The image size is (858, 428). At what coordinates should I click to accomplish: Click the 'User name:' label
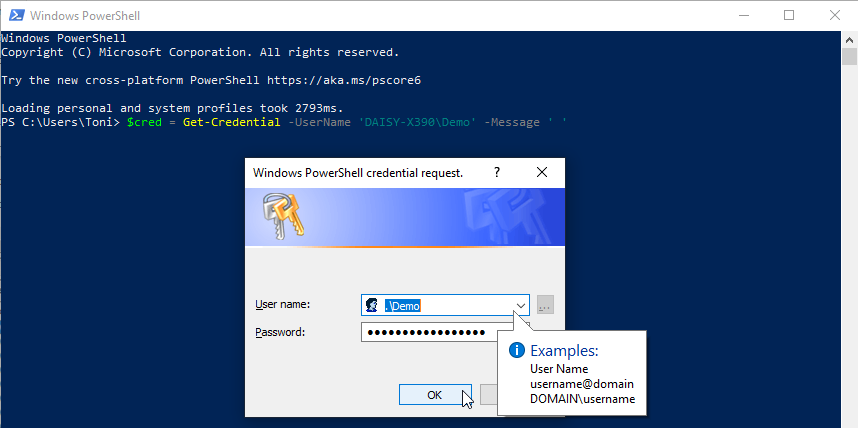(x=282, y=304)
